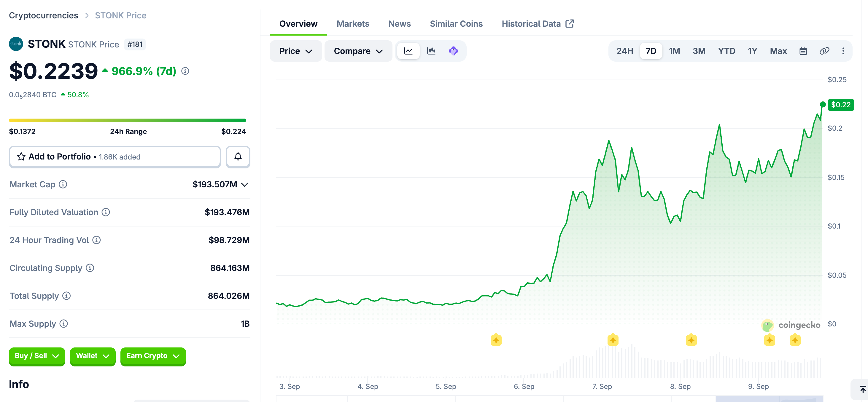
Task: Copy chart link via chain icon
Action: [x=824, y=51]
